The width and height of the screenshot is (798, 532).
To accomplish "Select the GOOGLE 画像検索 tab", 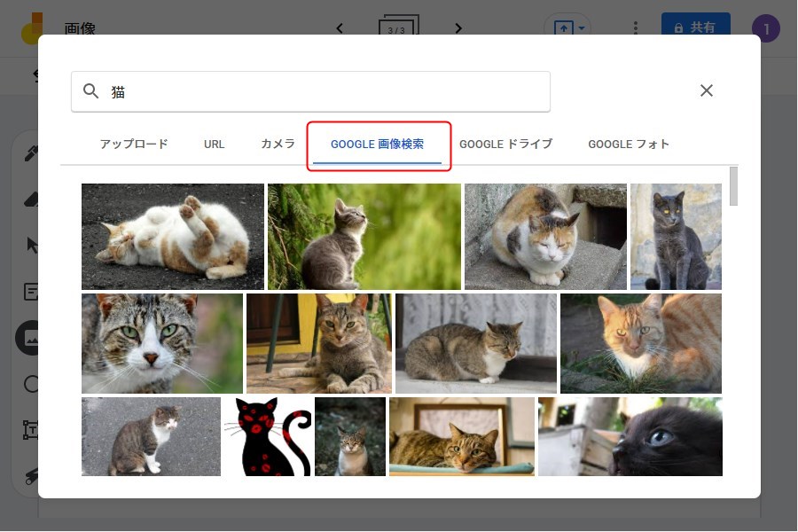I will pos(377,144).
